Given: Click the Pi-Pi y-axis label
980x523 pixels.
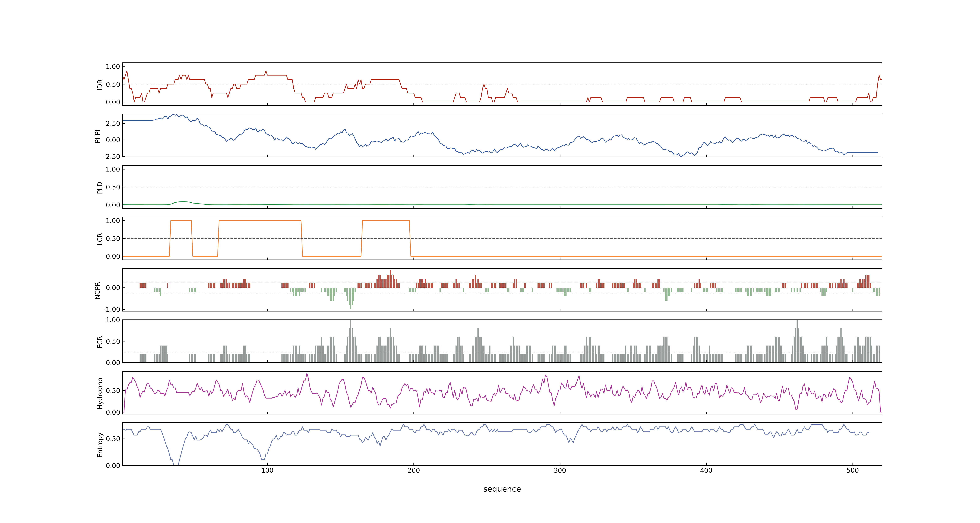Looking at the screenshot, I should coord(97,136).
